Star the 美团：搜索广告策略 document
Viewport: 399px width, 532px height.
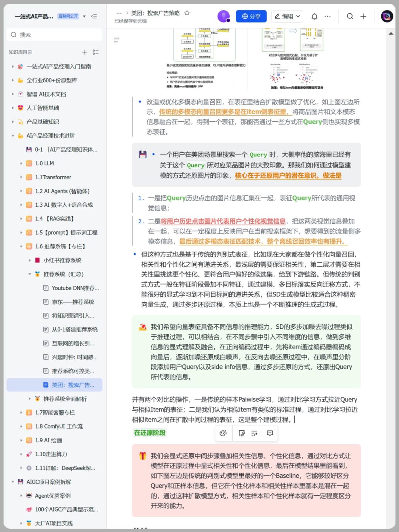click(187, 13)
